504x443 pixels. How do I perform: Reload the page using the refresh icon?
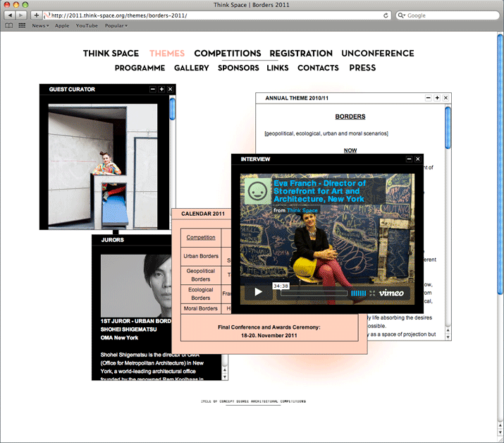(386, 15)
